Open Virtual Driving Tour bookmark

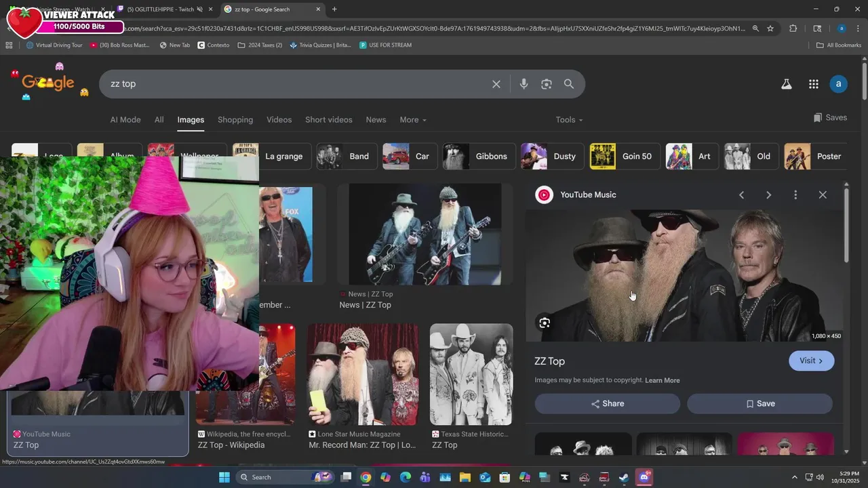point(54,45)
